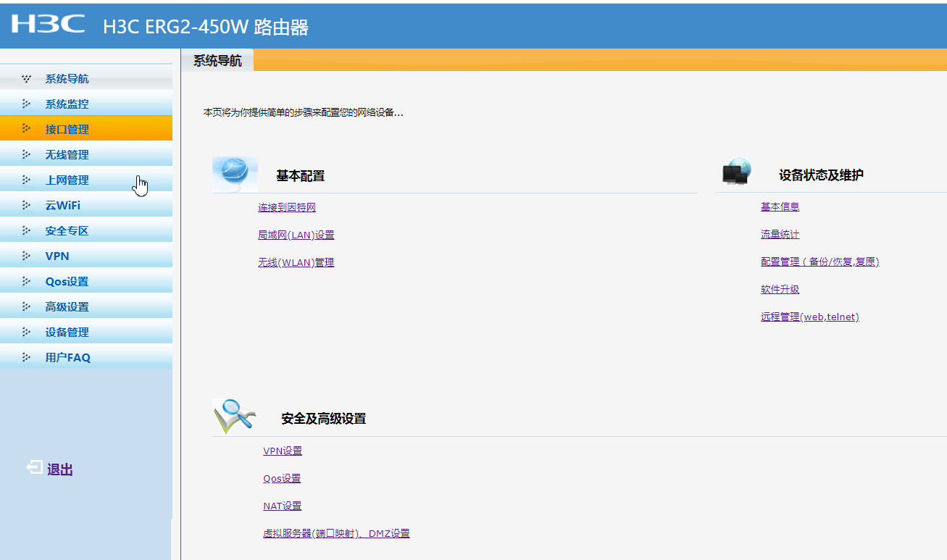Open the 基本信息 link

click(780, 206)
